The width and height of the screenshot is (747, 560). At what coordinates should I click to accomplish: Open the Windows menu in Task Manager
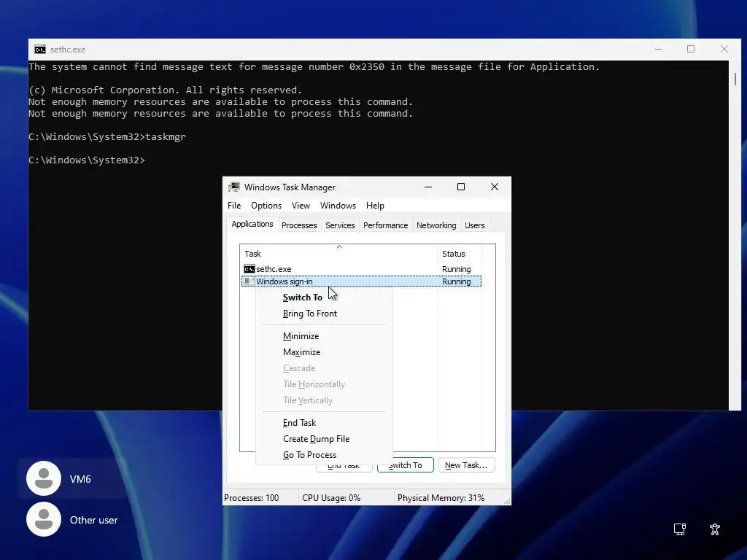(338, 206)
